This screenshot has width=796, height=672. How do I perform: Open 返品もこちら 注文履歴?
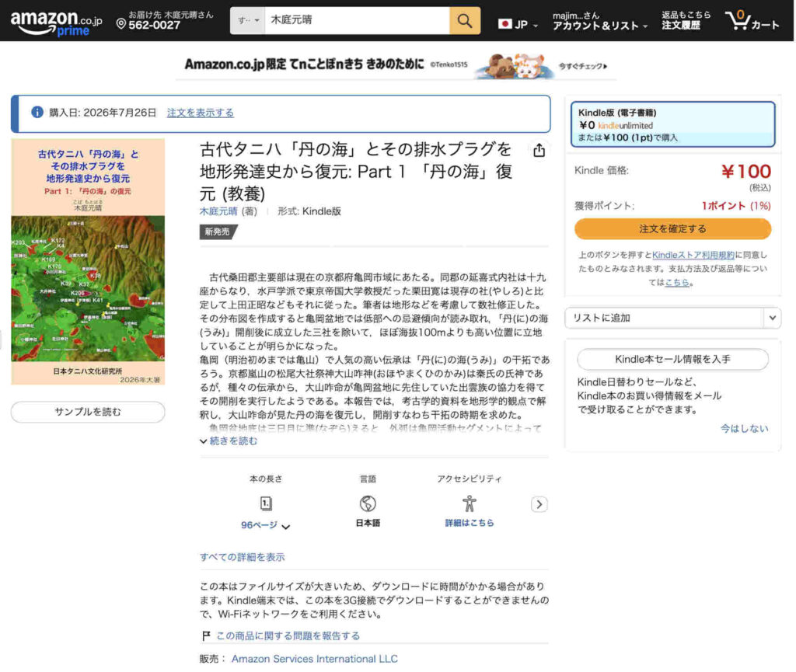coord(686,20)
